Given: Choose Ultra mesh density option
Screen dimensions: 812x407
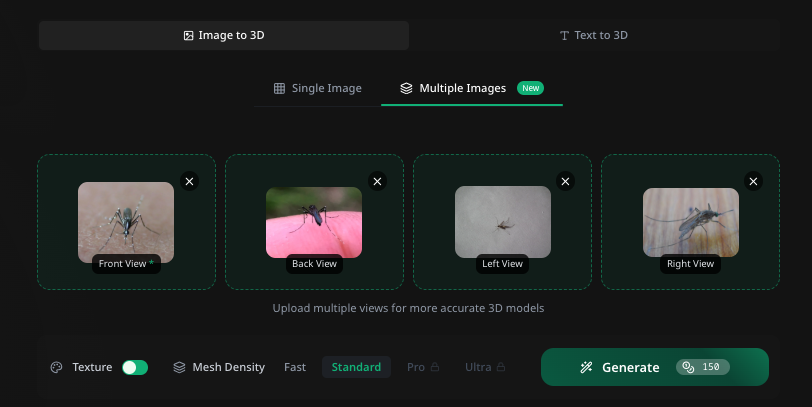Looking at the screenshot, I should point(478,367).
